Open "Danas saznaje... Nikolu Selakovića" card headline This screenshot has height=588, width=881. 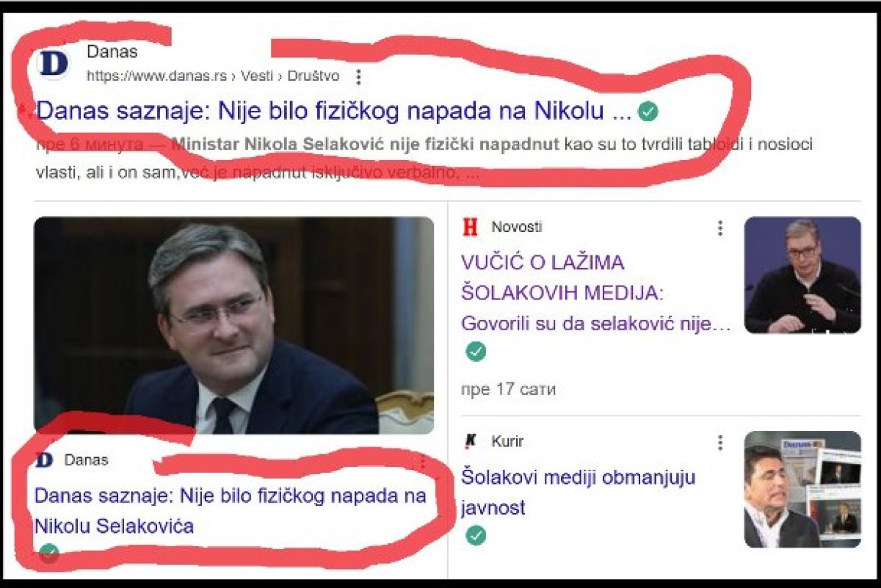(231, 510)
